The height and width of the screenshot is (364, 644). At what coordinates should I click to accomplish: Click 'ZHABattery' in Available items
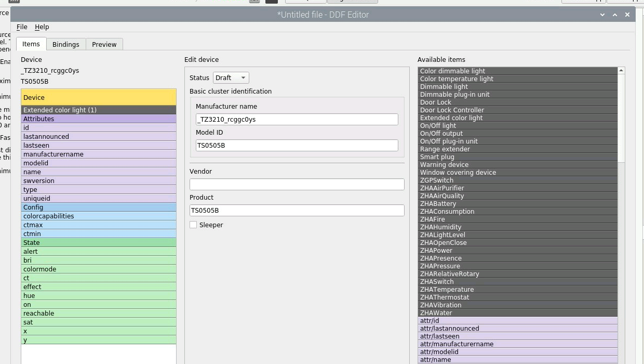[x=518, y=204]
